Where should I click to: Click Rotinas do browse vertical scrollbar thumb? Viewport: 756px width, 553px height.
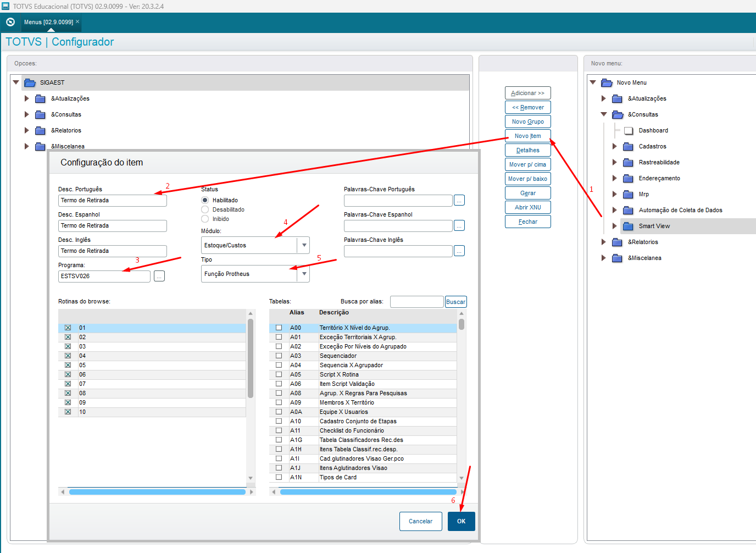click(251, 358)
